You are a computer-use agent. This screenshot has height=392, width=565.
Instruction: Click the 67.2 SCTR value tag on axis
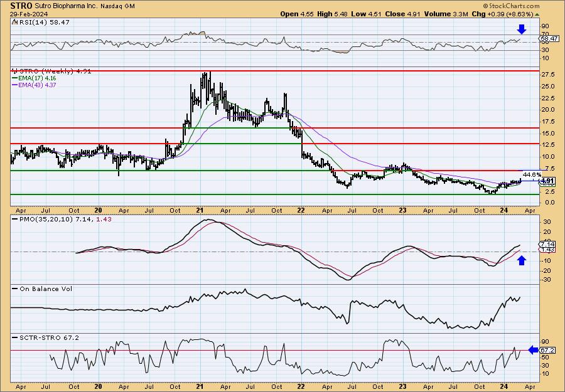547,350
